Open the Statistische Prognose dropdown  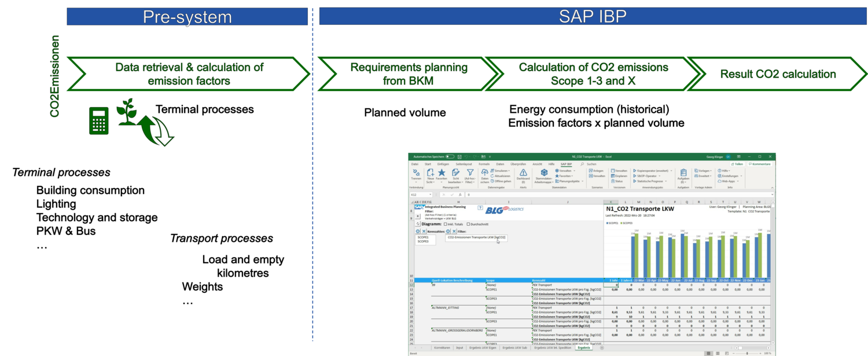point(650,181)
